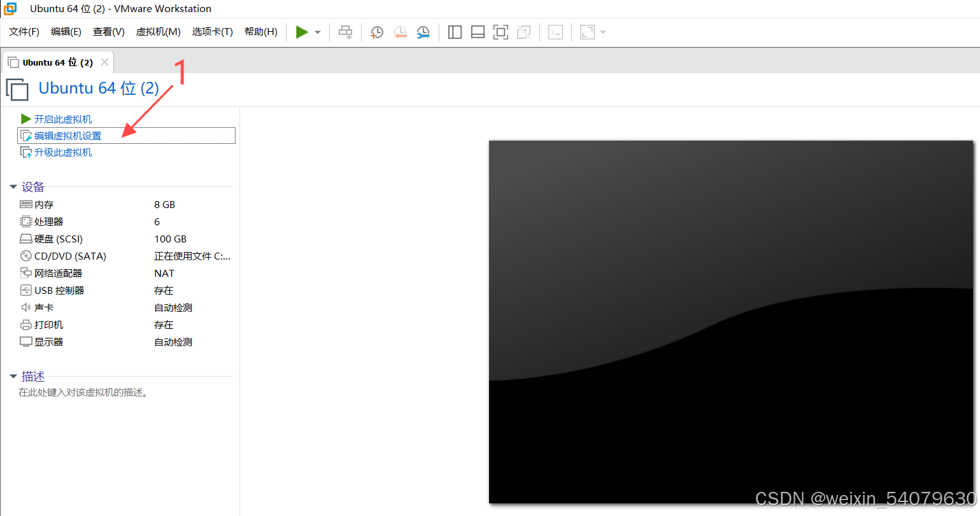The width and height of the screenshot is (980, 516).
Task: Select the Ubuntu 64 位 (2) tab
Action: (57, 62)
